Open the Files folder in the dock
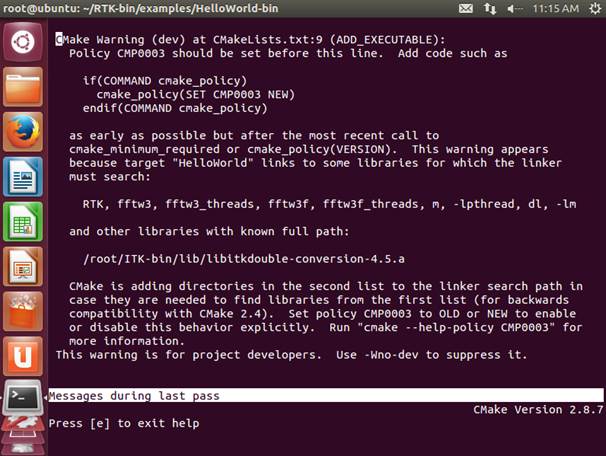The width and height of the screenshot is (606, 456). click(23, 87)
